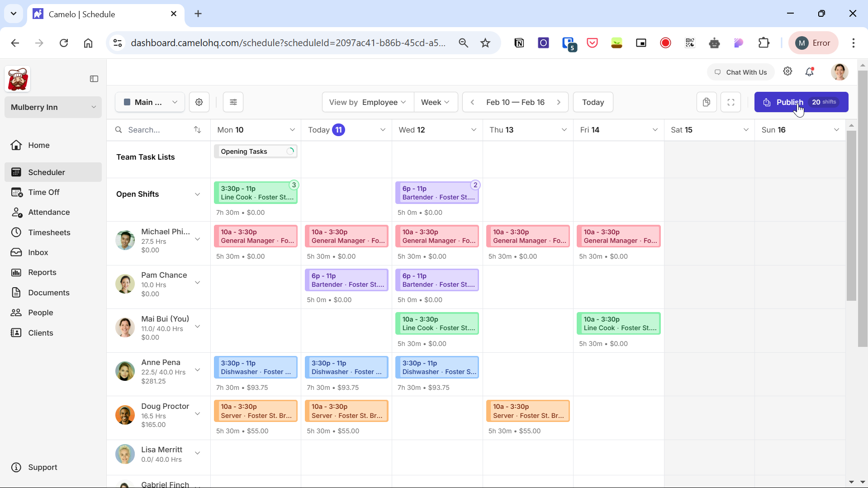Open the Mulberry Inn workspace dropdown
The image size is (868, 488).
pos(53,107)
